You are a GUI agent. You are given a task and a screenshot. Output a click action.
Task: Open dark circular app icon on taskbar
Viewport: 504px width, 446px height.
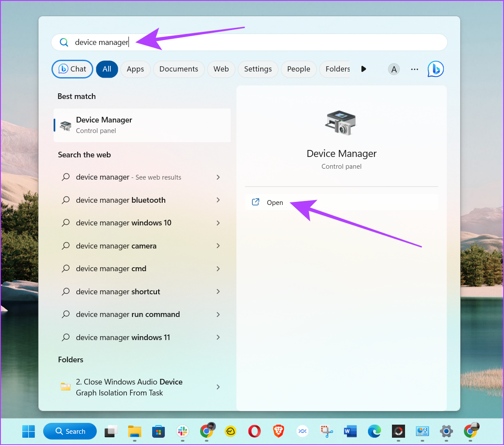pos(398,431)
